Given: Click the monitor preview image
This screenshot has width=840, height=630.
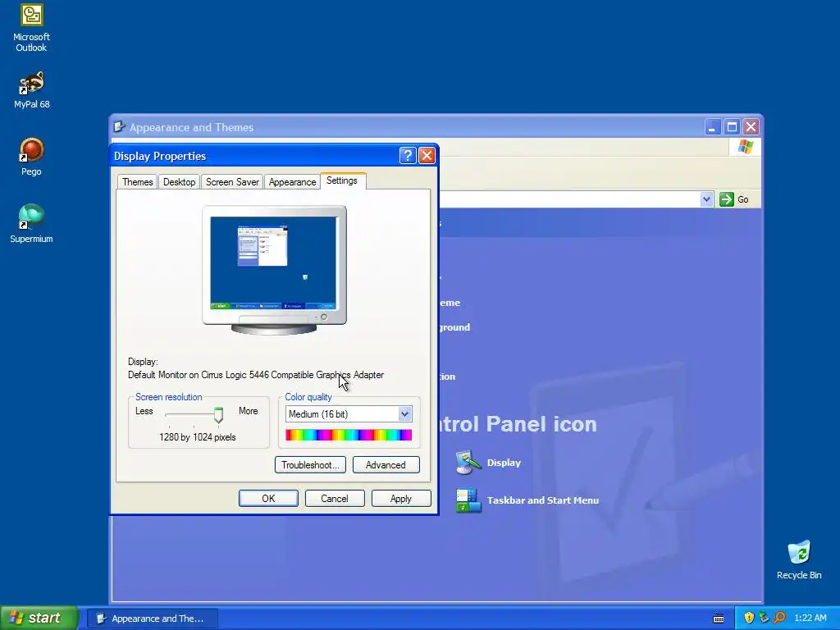Looking at the screenshot, I should 274,271.
